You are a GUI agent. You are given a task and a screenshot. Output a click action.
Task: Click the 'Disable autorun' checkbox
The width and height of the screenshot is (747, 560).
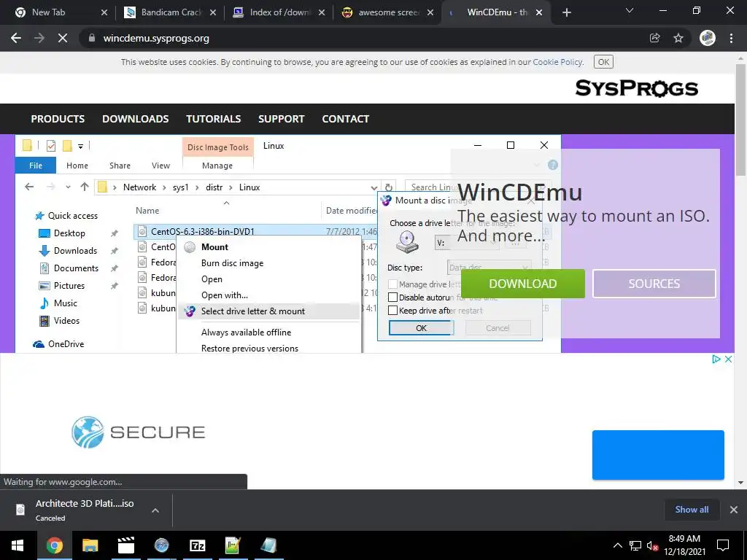tap(393, 297)
